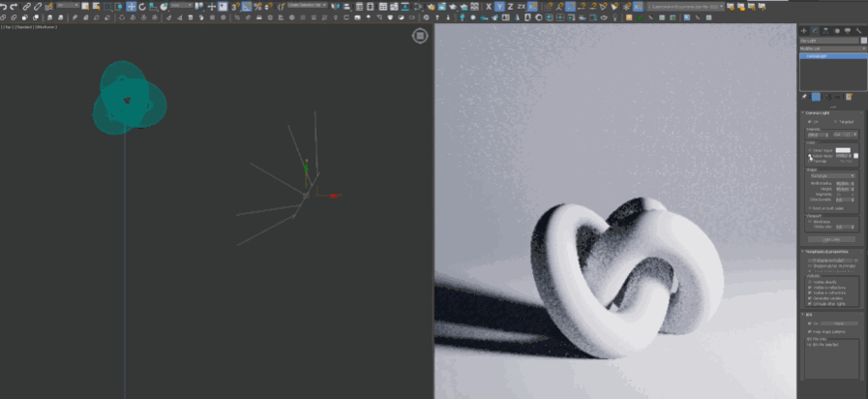Screen dimensions: 868x399
Task: Open the intensity units dropdown
Action: (x=845, y=135)
